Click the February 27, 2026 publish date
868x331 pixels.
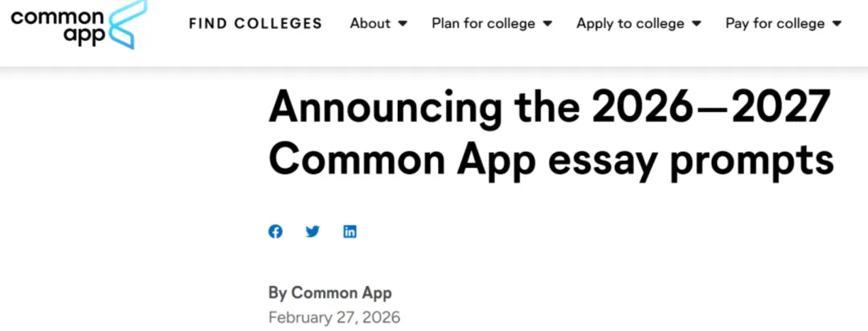334,317
